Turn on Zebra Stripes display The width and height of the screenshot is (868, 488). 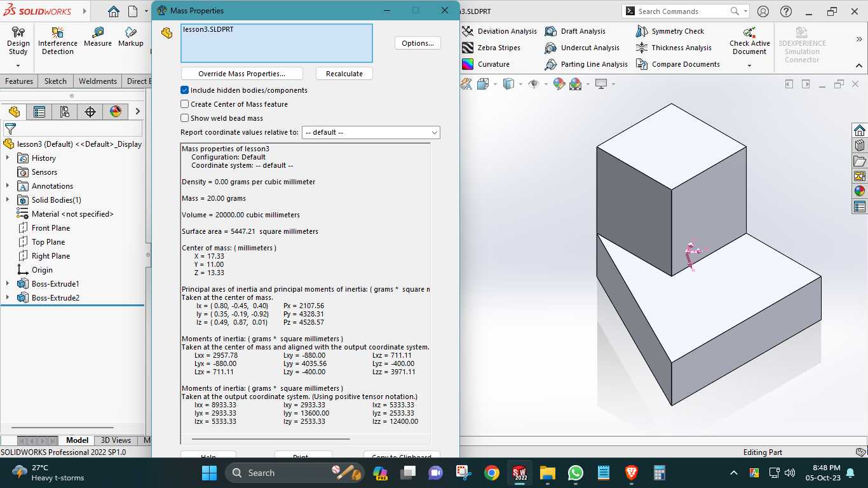(x=491, y=48)
